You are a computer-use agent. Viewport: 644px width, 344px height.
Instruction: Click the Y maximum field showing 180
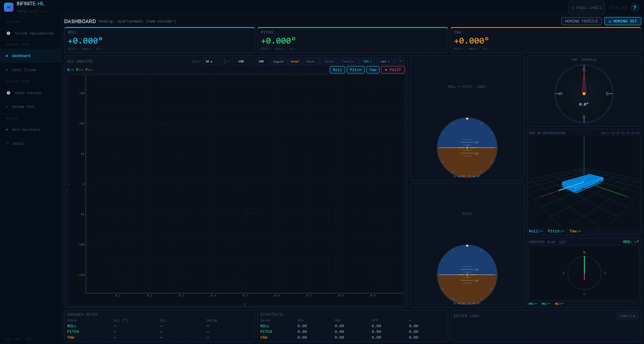pyautogui.click(x=261, y=61)
